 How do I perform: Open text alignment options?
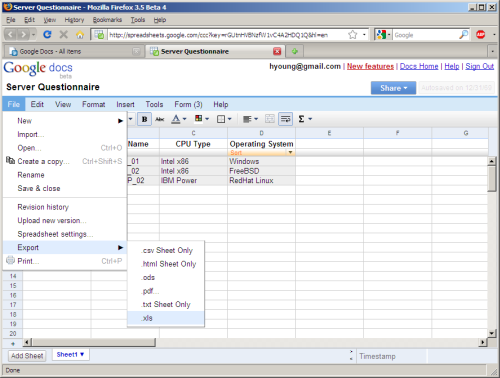coord(247,119)
